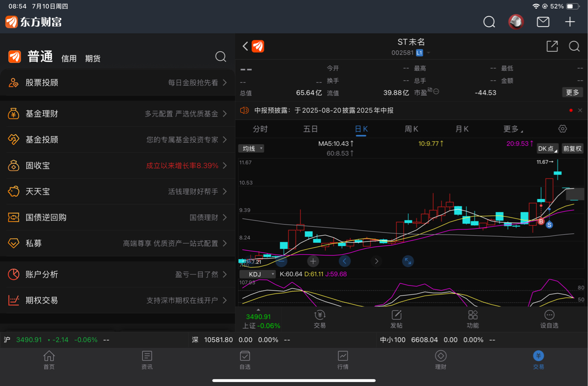Open DK点 dropdown

pos(547,149)
